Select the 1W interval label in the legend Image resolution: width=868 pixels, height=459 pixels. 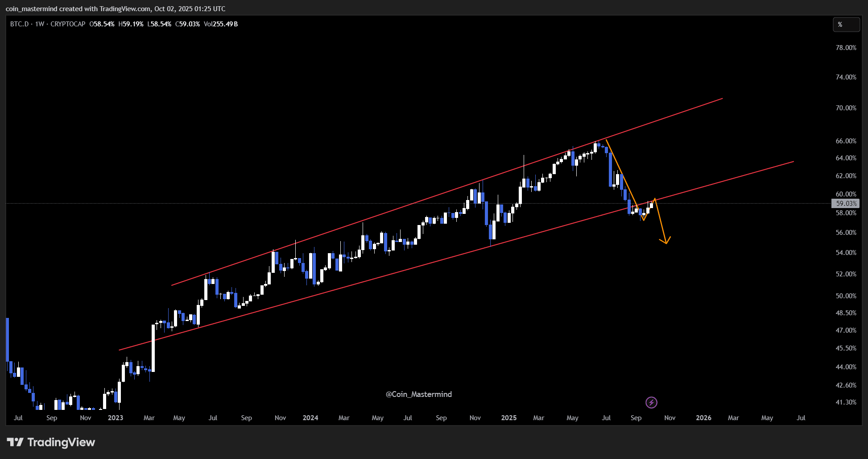(x=40, y=24)
